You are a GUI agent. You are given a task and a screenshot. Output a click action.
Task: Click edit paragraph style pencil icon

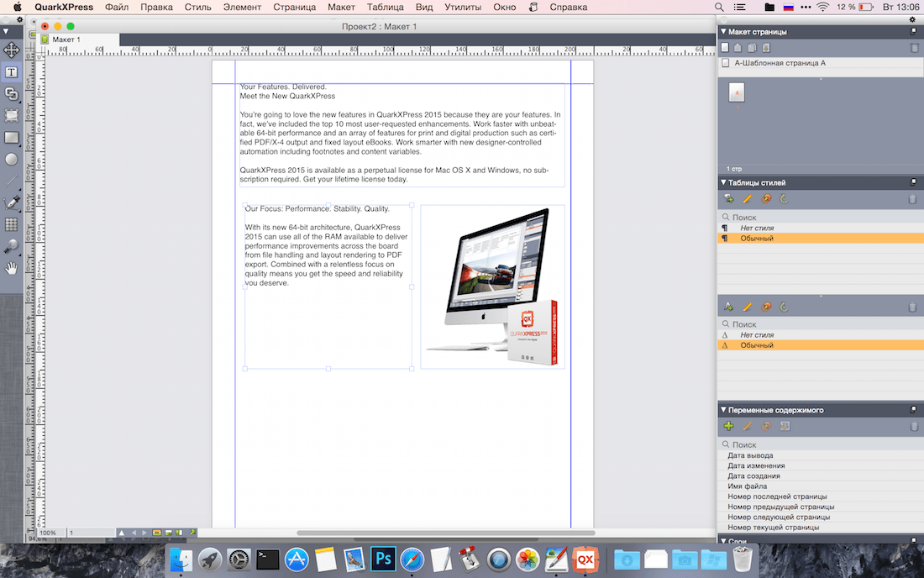click(748, 199)
